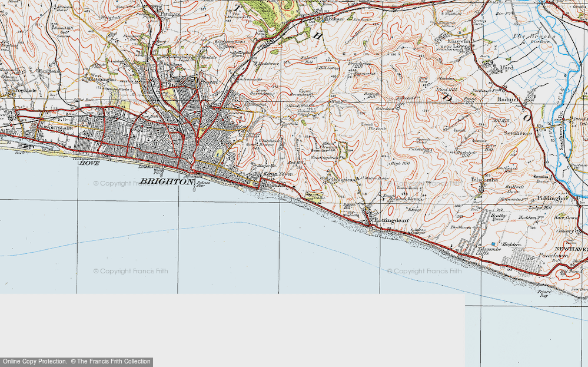Viewport: 588px width, 367px height.
Task: Click the Palace Pier label
Action: coord(204,184)
